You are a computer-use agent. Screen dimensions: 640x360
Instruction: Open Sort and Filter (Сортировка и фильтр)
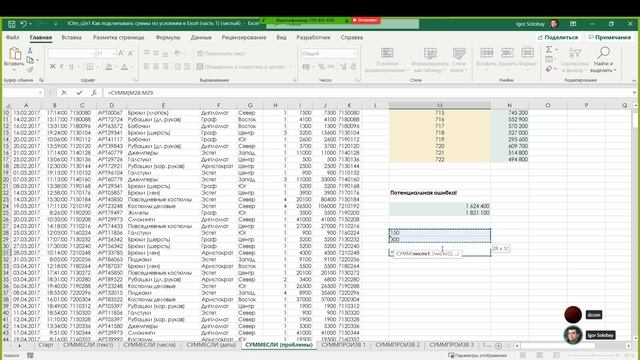coord(575,60)
